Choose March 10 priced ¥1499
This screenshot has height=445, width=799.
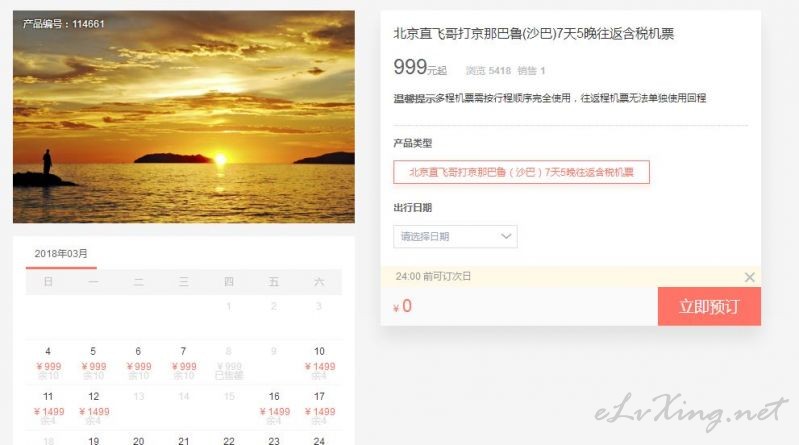319,362
